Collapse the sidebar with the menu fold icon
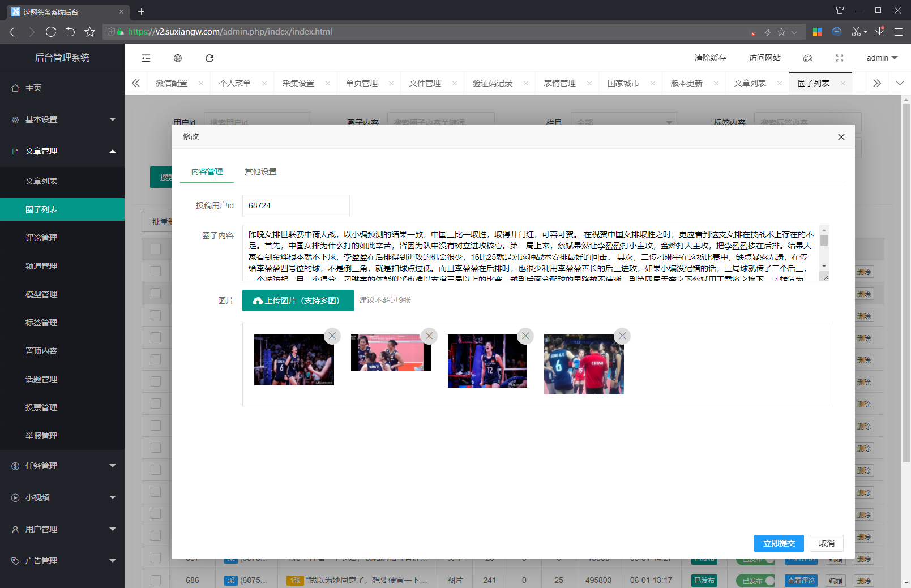 point(146,58)
